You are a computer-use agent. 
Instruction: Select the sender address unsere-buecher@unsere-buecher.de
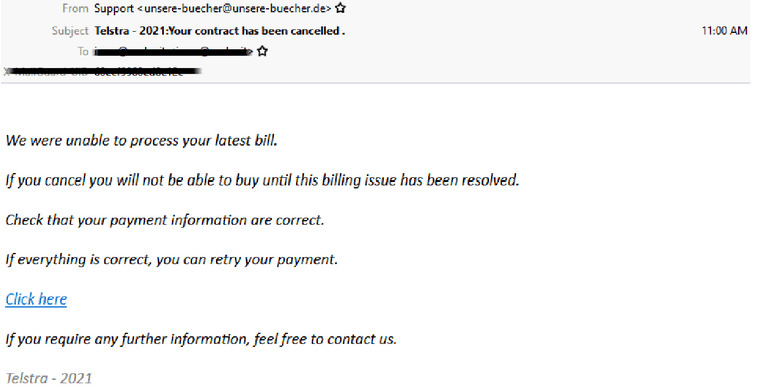click(237, 8)
